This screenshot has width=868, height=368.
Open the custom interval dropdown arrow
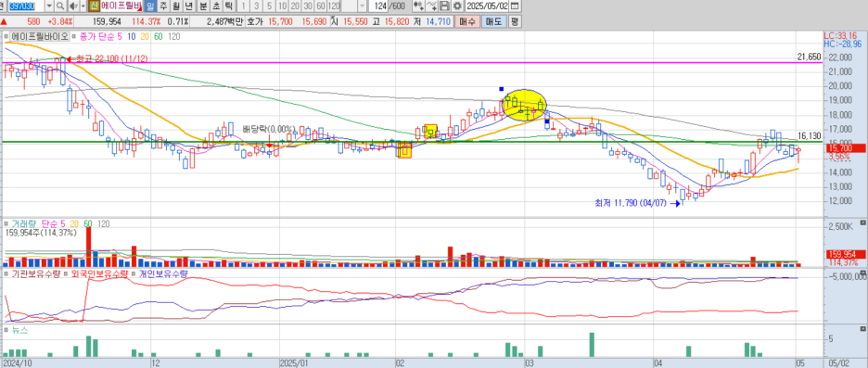(x=362, y=6)
